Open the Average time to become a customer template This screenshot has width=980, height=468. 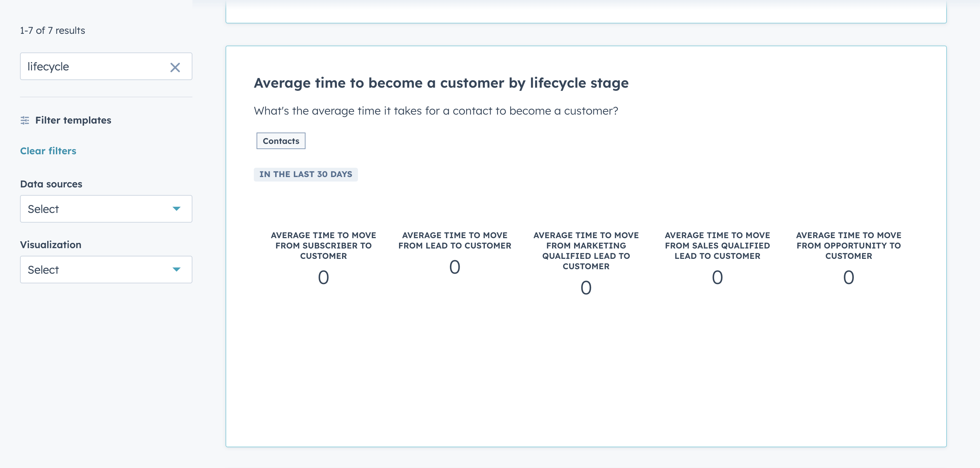[441, 82]
